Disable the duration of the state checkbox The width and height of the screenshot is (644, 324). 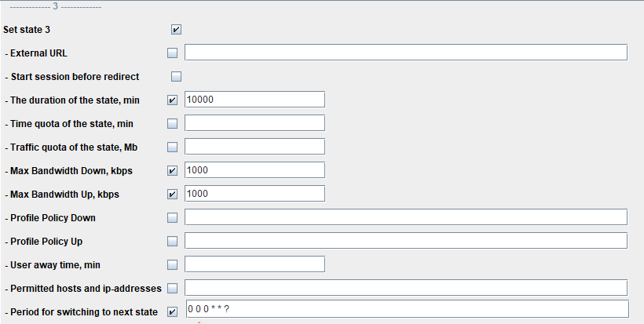pyautogui.click(x=173, y=100)
